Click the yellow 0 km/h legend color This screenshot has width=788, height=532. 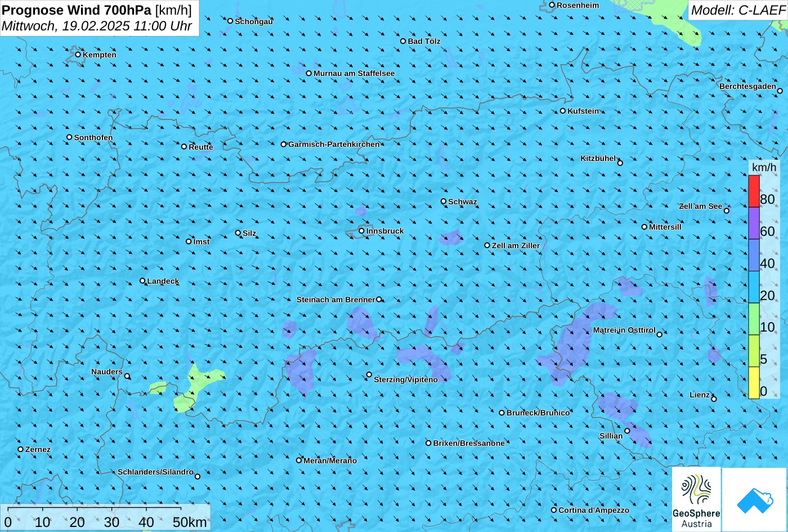pyautogui.click(x=754, y=383)
